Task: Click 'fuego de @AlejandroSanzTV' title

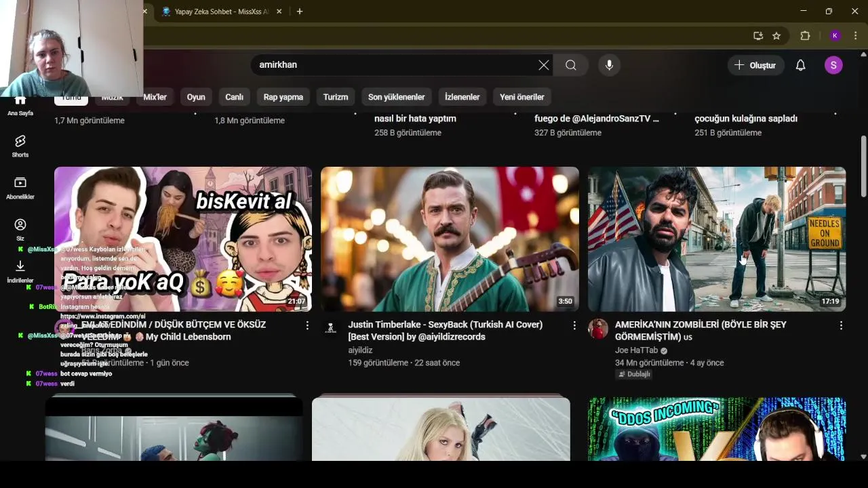Action: [597, 119]
